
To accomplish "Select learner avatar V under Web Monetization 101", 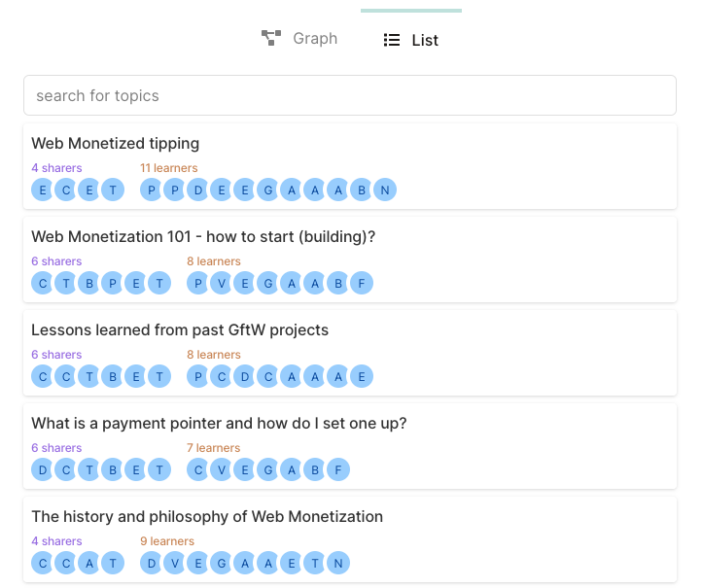I will tap(222, 283).
